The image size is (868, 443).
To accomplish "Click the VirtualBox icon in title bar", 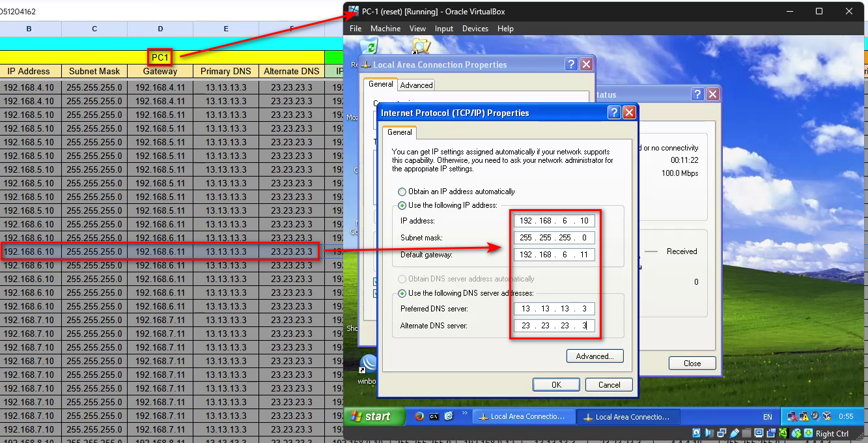I will [x=353, y=11].
